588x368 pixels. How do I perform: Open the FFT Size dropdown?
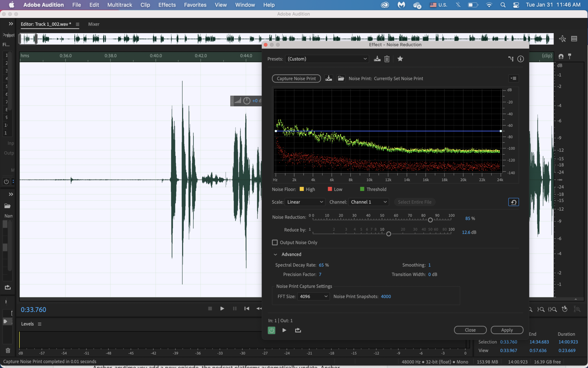313,296
